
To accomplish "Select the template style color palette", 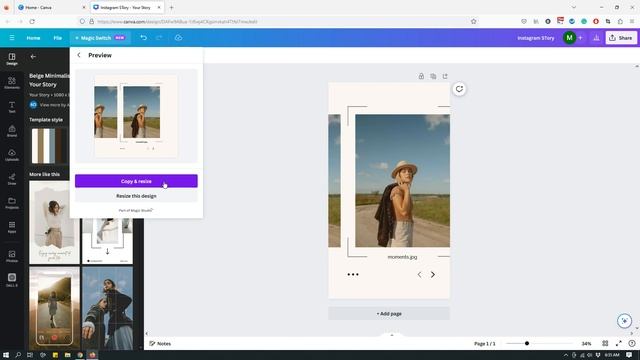I will tap(49, 146).
